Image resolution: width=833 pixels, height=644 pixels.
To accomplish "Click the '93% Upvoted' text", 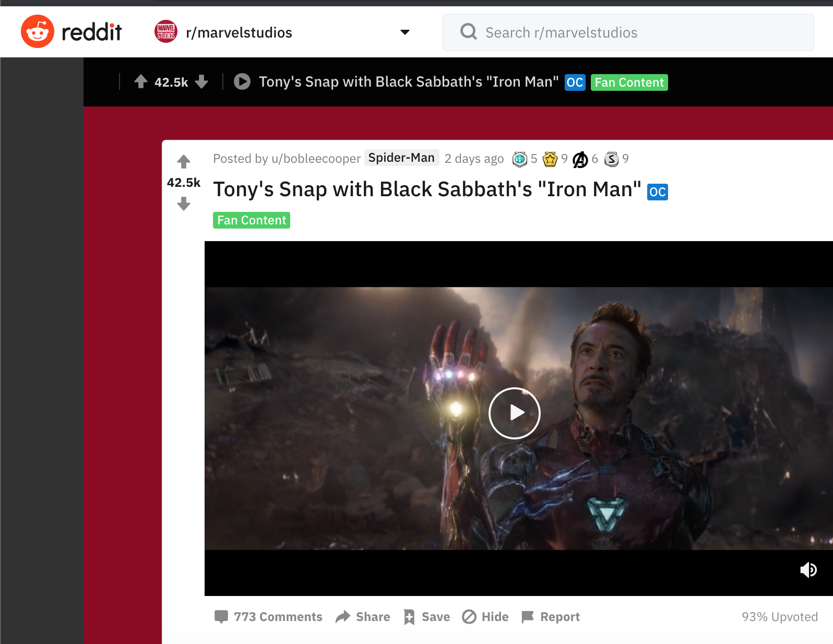I will point(780,617).
